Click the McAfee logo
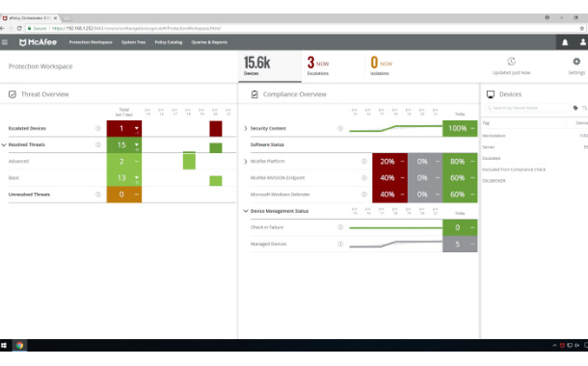This screenshot has height=366, width=588. [x=38, y=42]
